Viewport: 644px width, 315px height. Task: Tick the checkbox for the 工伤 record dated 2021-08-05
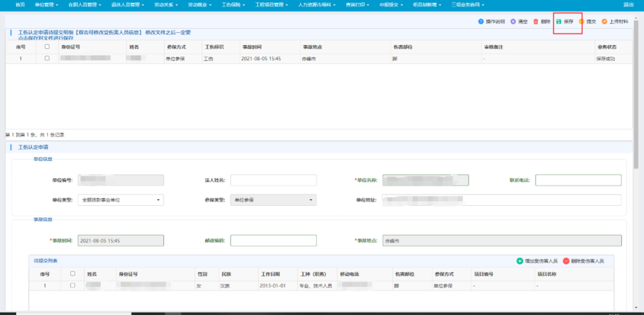point(47,58)
